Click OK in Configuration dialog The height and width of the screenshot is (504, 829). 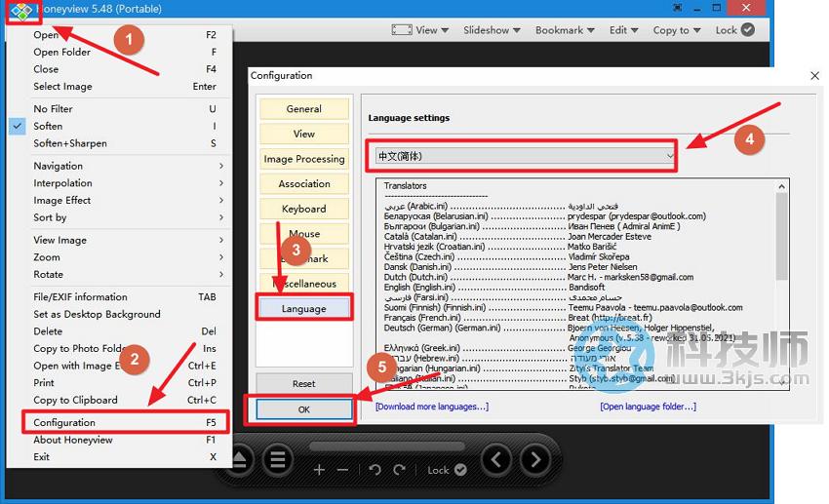(x=304, y=409)
